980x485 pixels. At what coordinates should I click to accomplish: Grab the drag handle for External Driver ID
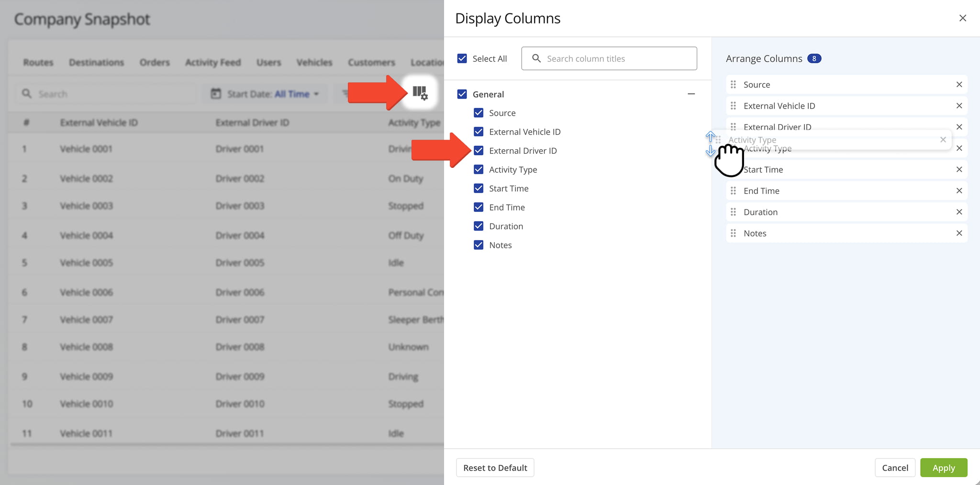click(733, 127)
